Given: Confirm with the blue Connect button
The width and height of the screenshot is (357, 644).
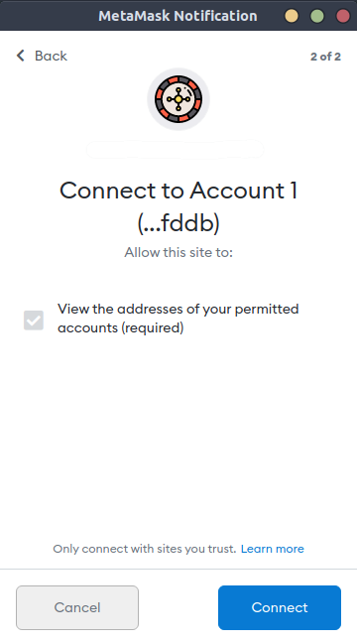Looking at the screenshot, I should click(x=280, y=607).
